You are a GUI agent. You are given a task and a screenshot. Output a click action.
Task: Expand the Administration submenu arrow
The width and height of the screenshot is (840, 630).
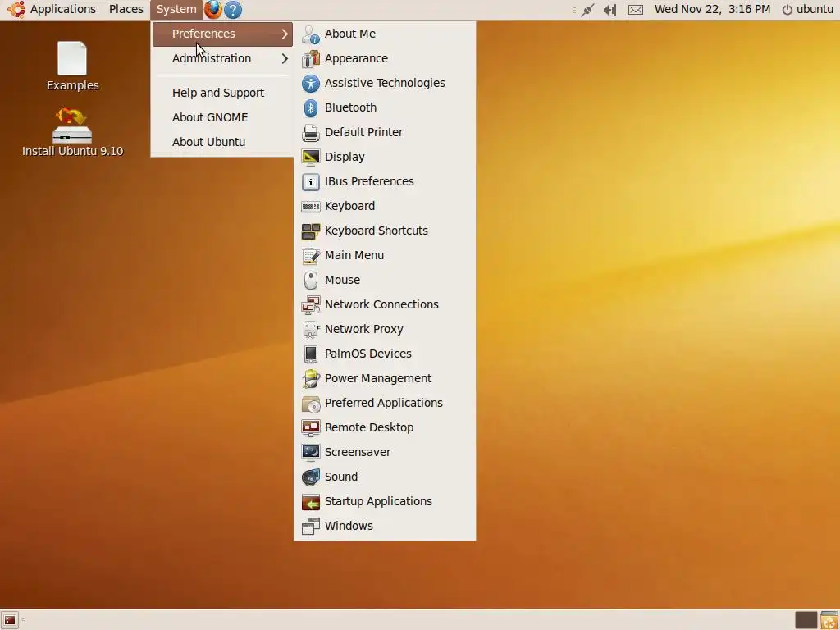pos(285,59)
